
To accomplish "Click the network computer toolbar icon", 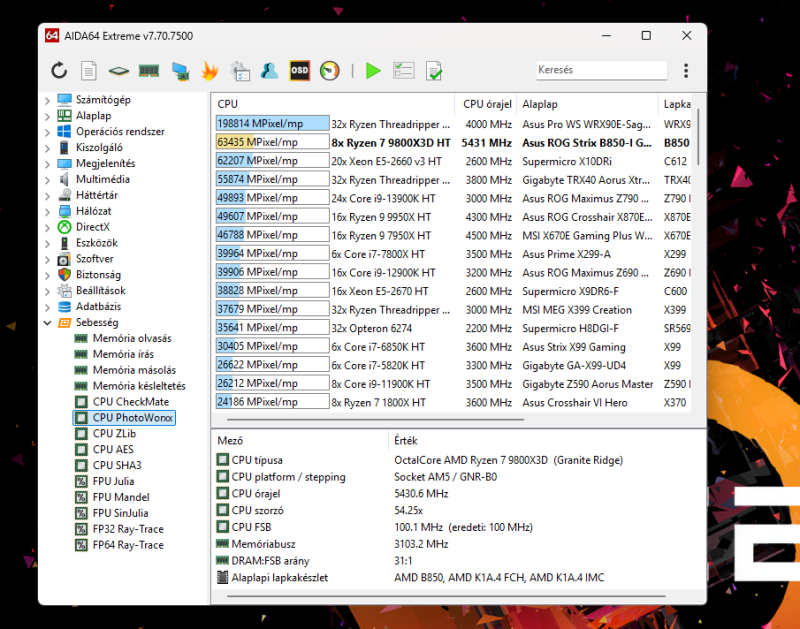I will pyautogui.click(x=180, y=71).
